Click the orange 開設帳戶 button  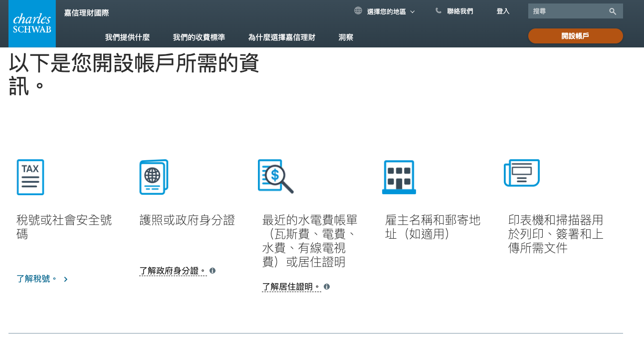tap(575, 35)
